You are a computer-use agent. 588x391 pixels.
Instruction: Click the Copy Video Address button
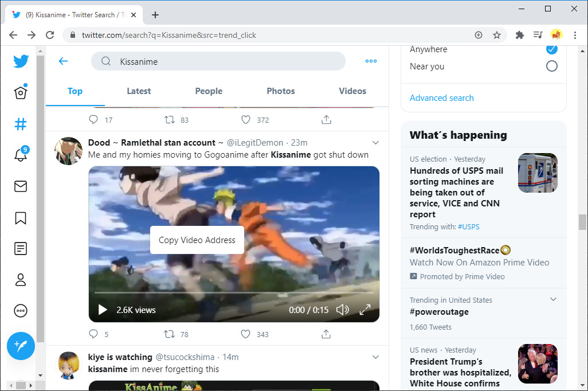coord(197,240)
